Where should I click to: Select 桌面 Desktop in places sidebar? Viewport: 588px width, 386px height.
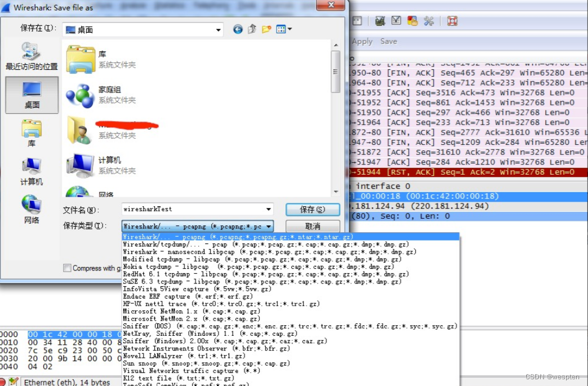point(32,95)
